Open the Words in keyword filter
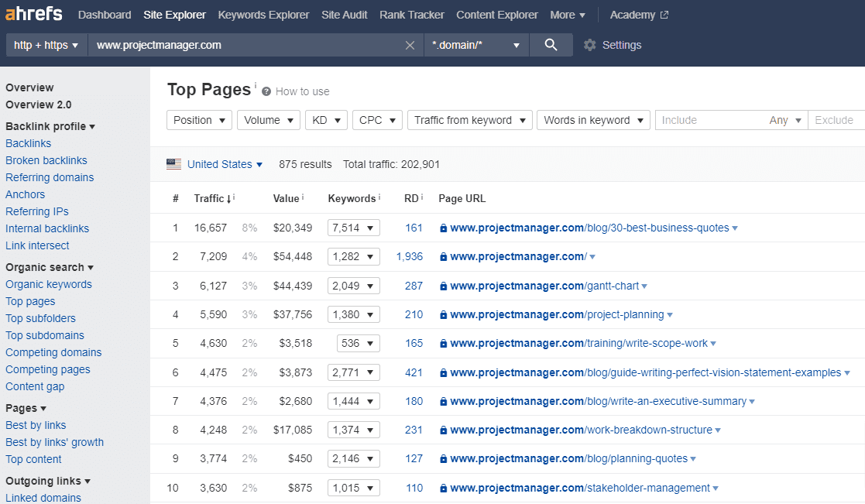This screenshot has width=865, height=504. coord(594,120)
